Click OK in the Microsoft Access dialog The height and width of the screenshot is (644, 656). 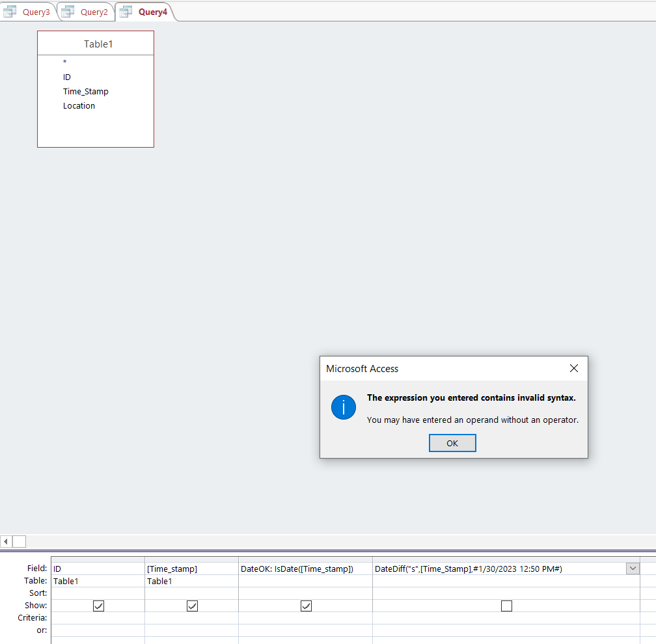coord(452,443)
